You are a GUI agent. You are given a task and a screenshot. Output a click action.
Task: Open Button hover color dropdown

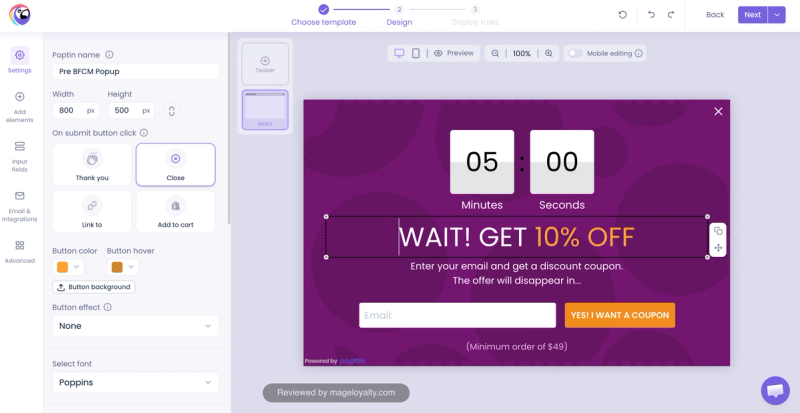131,267
